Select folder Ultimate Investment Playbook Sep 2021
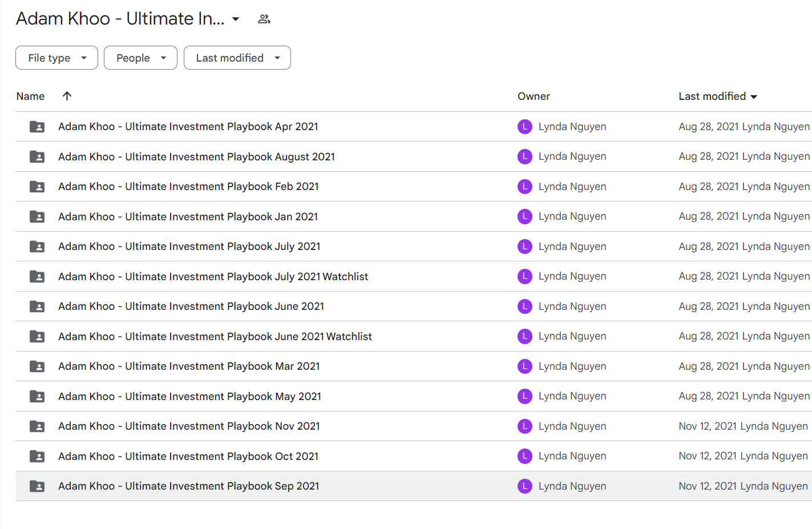Viewport: 812px width, 529px height. [x=189, y=486]
